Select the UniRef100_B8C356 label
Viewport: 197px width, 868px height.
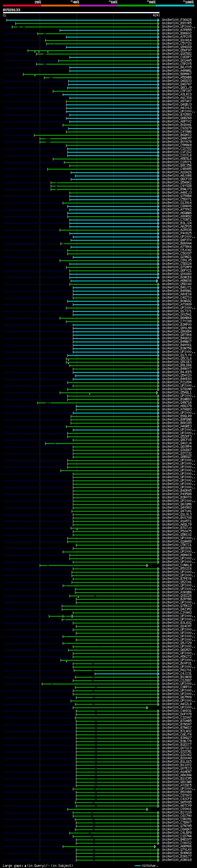pyautogui.click(x=177, y=166)
